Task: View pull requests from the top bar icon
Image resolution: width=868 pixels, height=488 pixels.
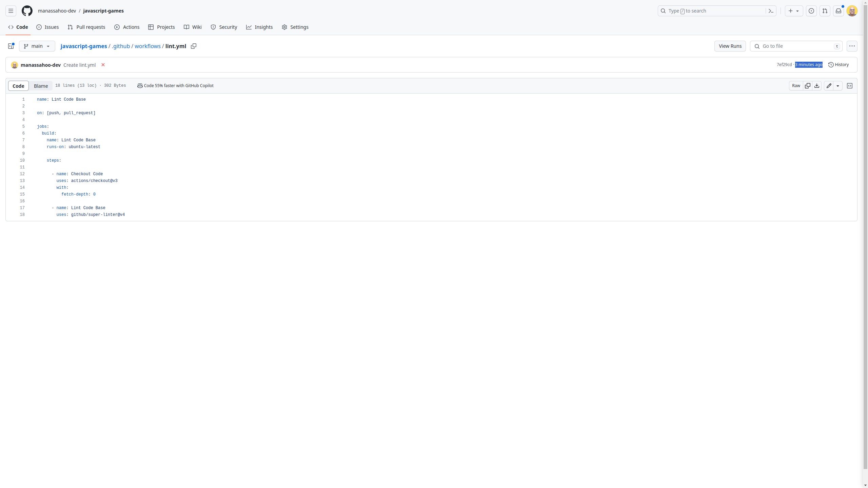Action: (825, 11)
